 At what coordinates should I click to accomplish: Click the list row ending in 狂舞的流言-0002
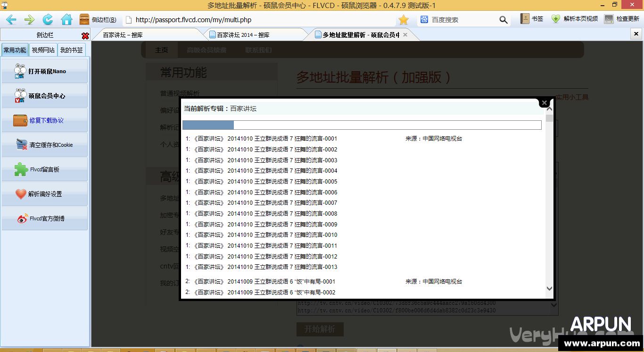(261, 150)
